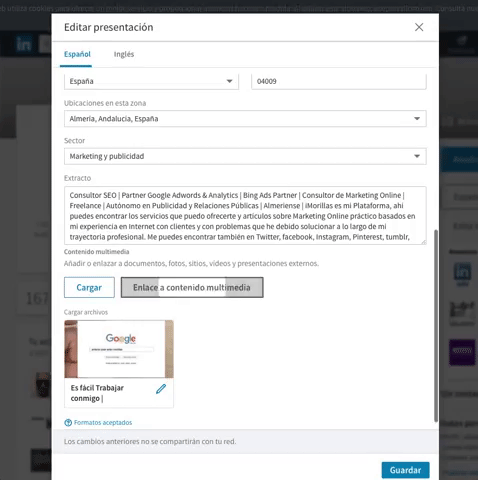This screenshot has width=478, height=480.
Task: Click the dialog's vertical scrollbar
Action: tap(436, 326)
